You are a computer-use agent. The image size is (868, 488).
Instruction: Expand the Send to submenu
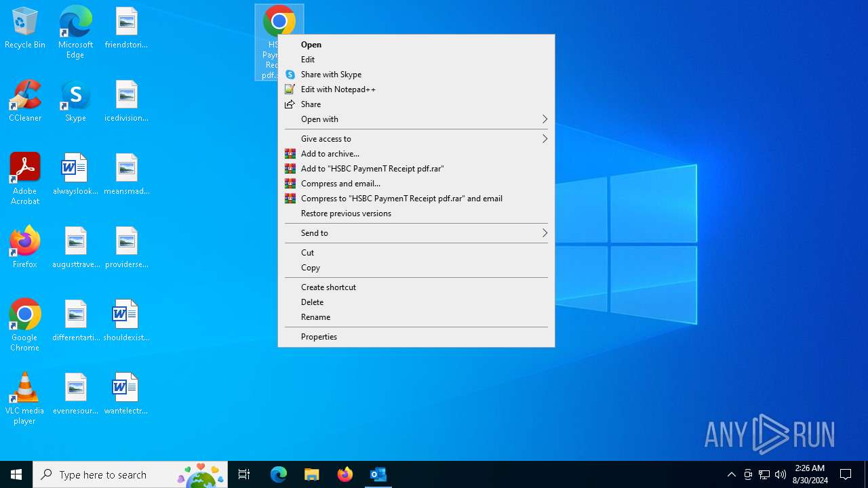coord(416,233)
